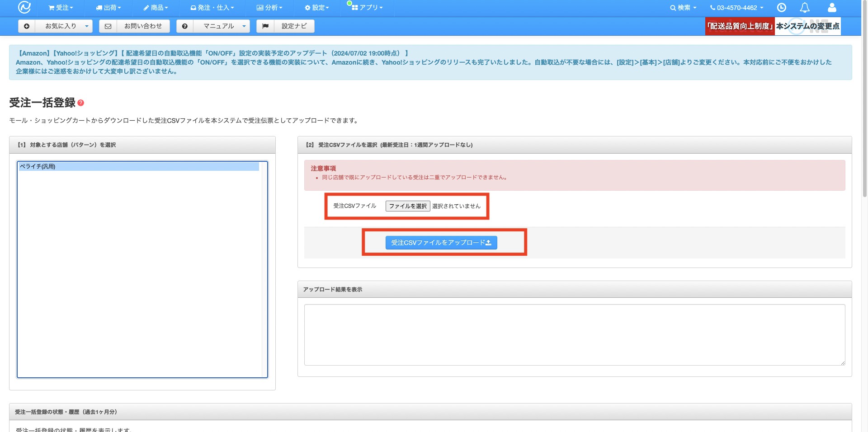The image size is (868, 432).
Task: Click the 受注一括登録の状態・履歴 panel header
Action: click(x=430, y=412)
